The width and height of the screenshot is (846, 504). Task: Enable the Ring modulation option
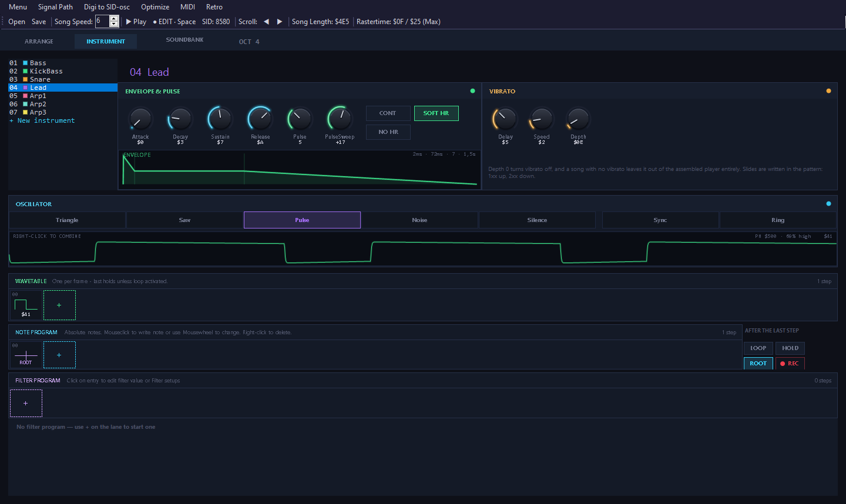[x=778, y=220]
